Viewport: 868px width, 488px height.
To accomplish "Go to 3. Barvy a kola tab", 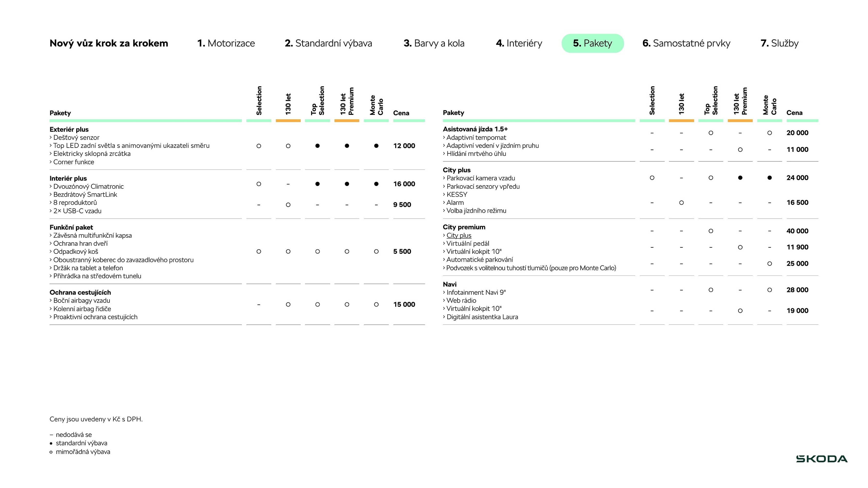I will pyautogui.click(x=434, y=43).
